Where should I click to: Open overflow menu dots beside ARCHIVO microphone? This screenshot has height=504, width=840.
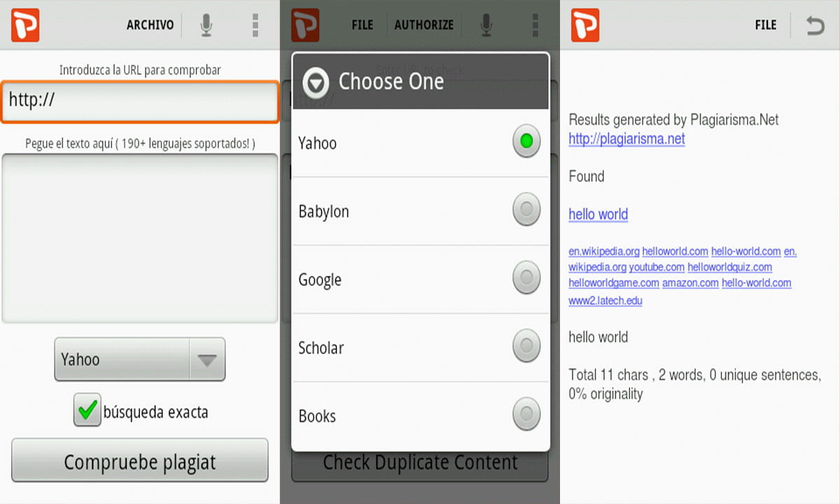tap(255, 25)
